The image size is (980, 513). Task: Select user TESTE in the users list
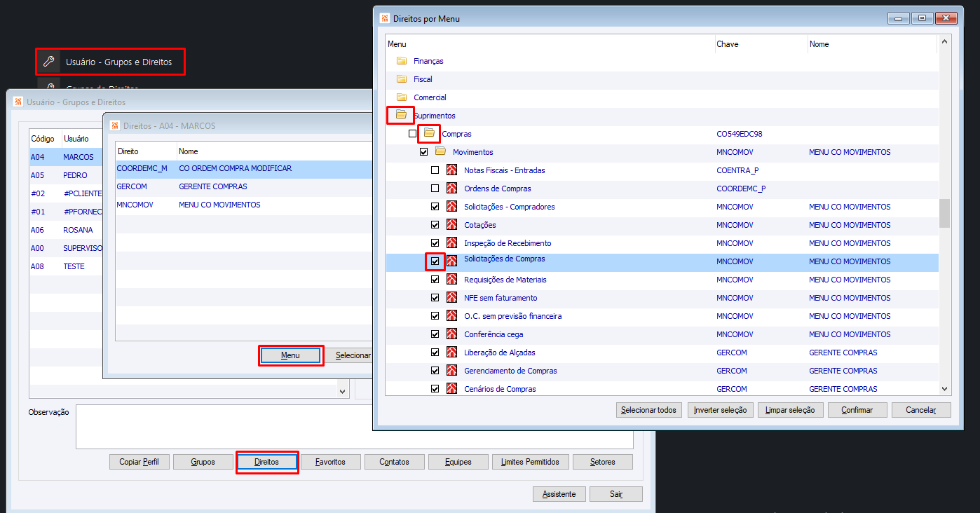[67, 266]
